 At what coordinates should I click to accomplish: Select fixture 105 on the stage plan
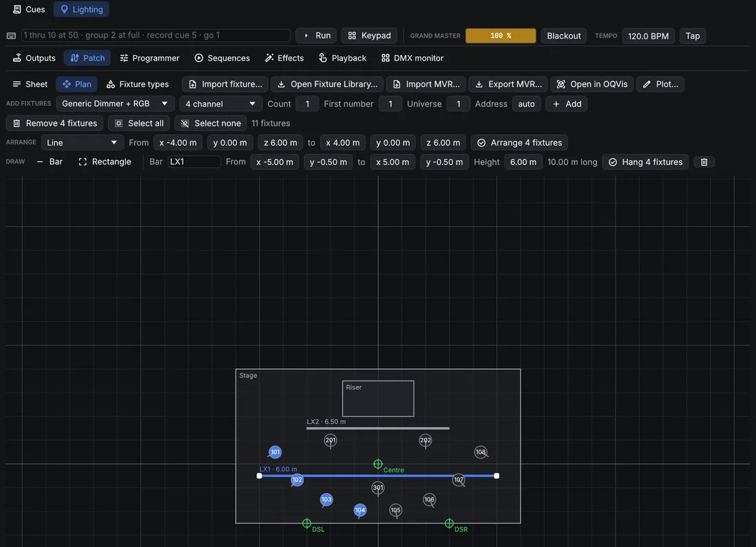[395, 511]
